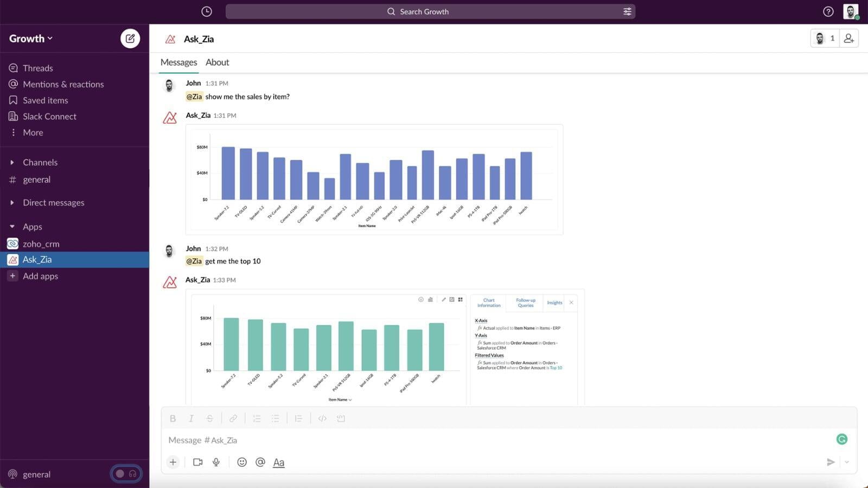Open the Insights tab
This screenshot has width=868, height=488.
554,303
